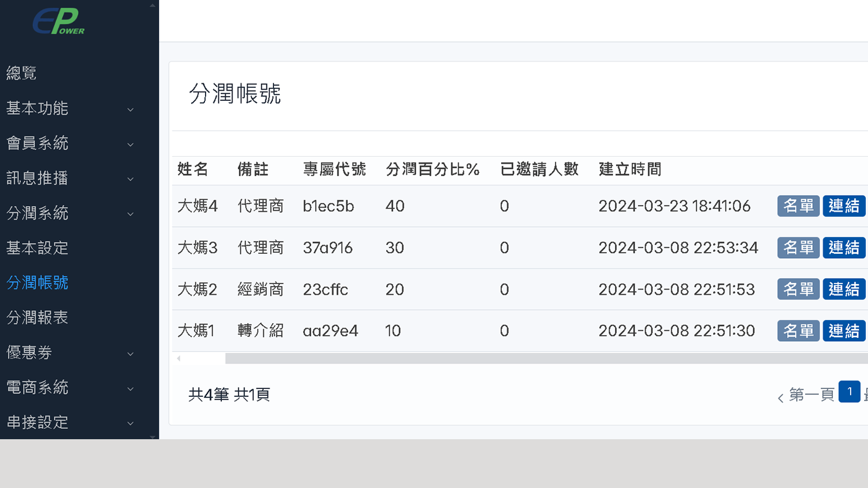This screenshot has height=488, width=868.
Task: Open the 會員系統 menu item
Action: (x=37, y=143)
